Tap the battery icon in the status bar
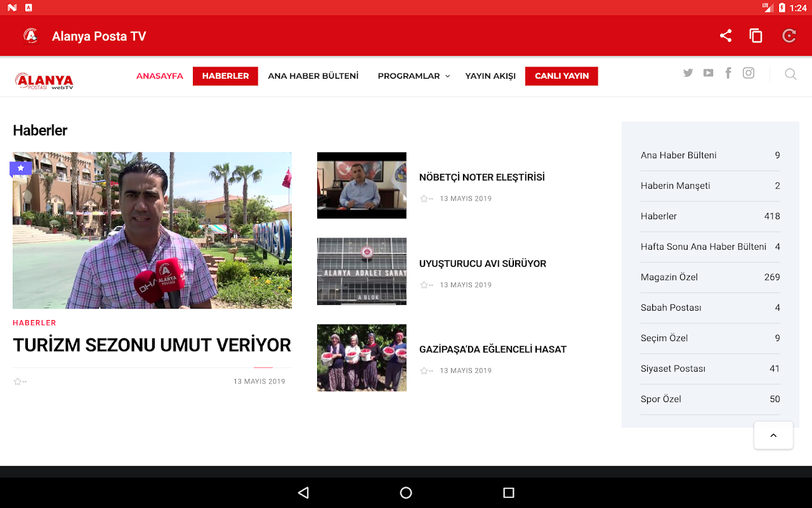This screenshot has height=508, width=812. [x=782, y=8]
